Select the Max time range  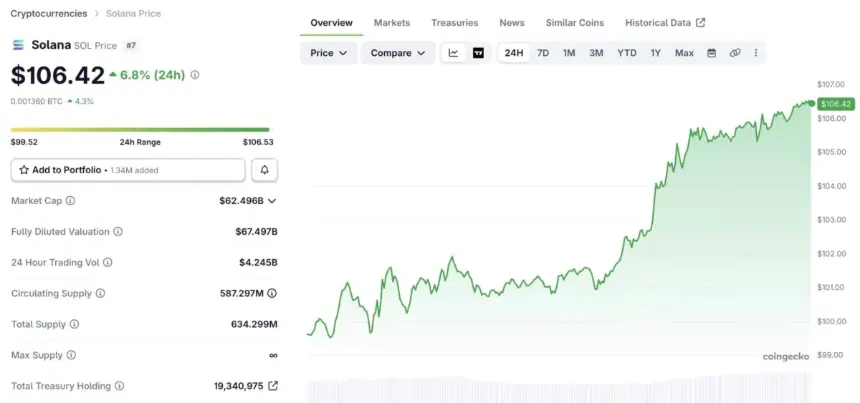684,53
